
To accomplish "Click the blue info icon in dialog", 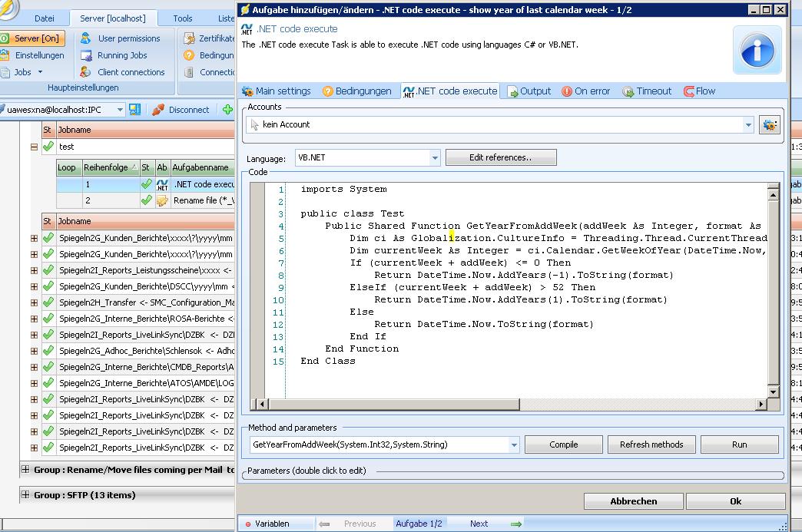I will tap(757, 50).
